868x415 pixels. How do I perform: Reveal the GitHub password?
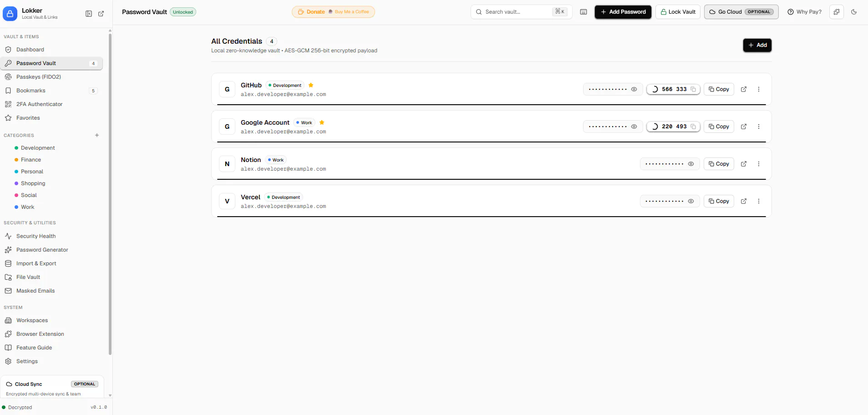[x=634, y=89]
